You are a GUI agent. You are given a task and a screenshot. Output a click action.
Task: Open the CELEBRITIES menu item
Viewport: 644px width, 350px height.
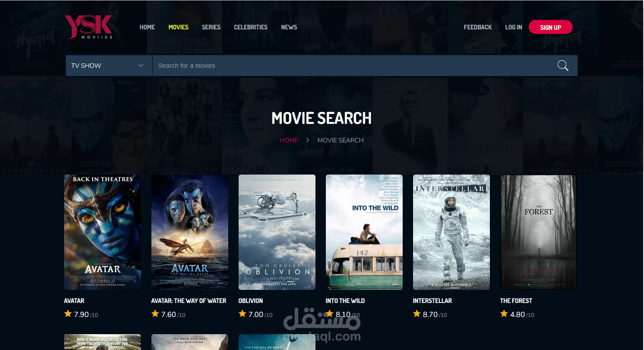251,27
